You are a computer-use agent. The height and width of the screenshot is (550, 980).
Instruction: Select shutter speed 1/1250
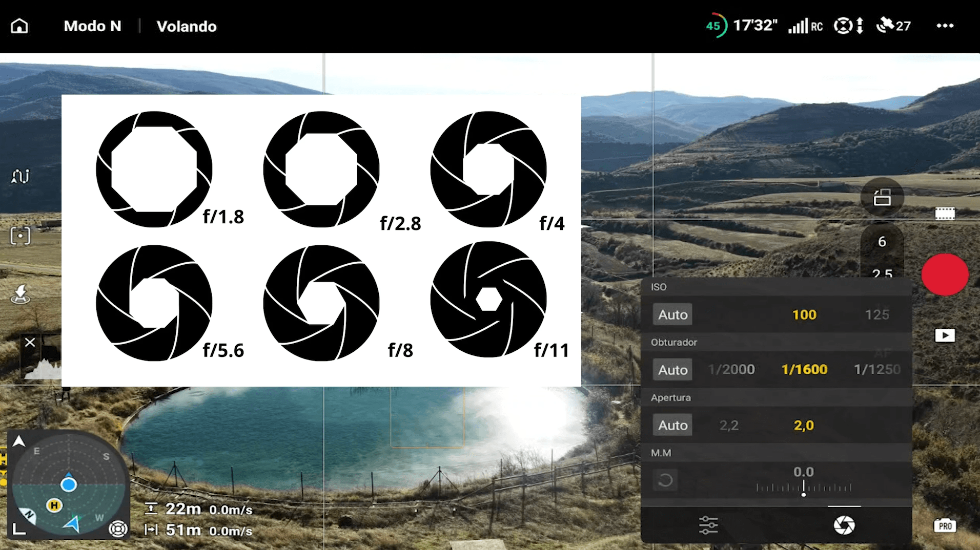877,369
